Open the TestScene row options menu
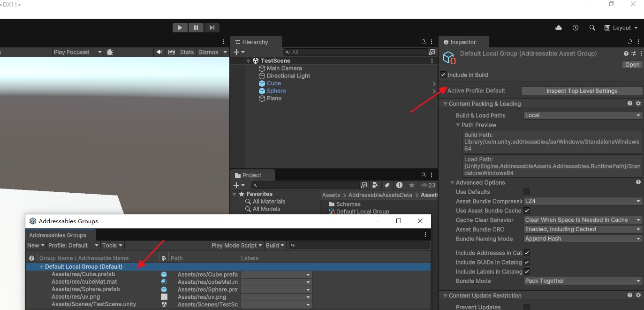This screenshot has width=644, height=310. 432,61
